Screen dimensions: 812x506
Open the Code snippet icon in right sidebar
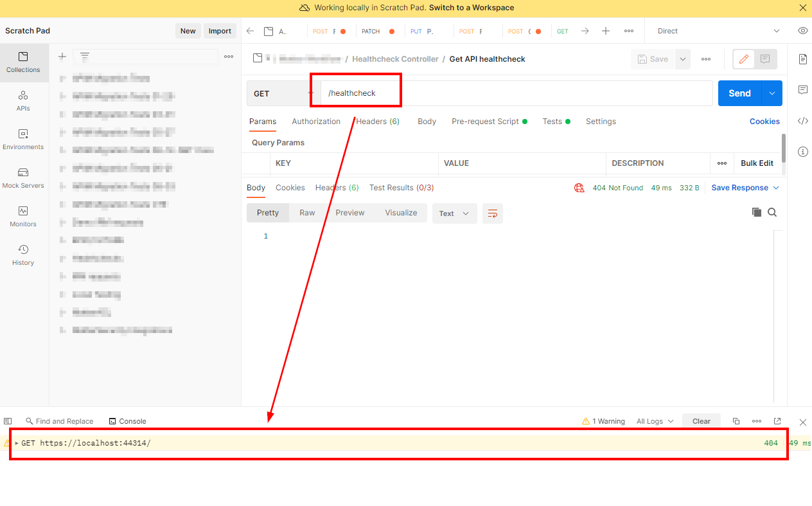(803, 121)
